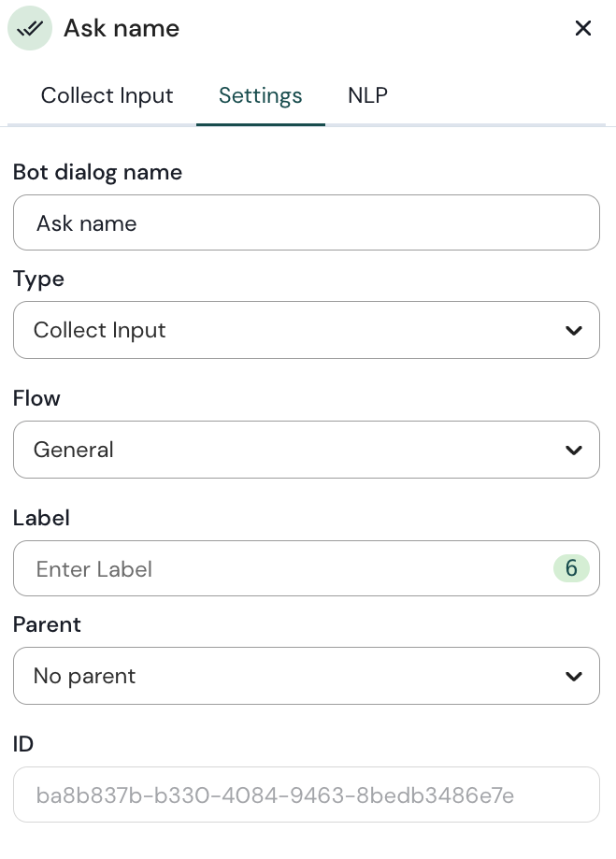The width and height of the screenshot is (616, 859).
Task: Click the Ask name panel title
Action: (x=122, y=29)
